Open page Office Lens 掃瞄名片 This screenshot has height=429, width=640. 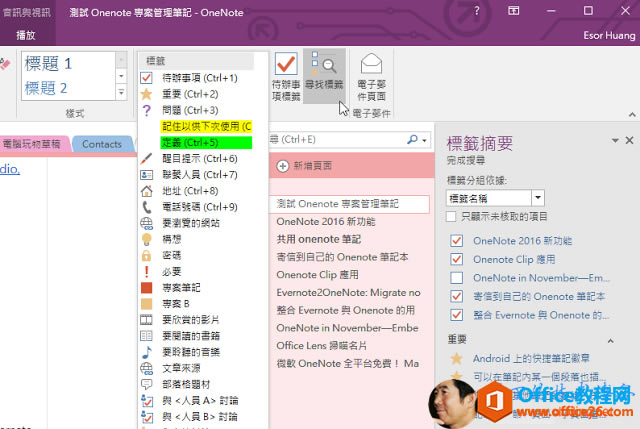[x=322, y=346]
